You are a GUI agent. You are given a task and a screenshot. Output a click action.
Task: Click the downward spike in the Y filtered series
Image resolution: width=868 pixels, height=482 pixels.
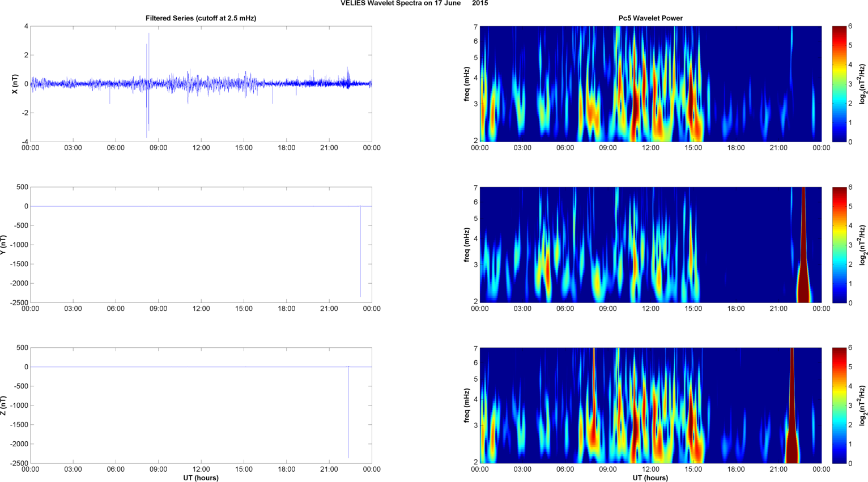click(x=360, y=251)
